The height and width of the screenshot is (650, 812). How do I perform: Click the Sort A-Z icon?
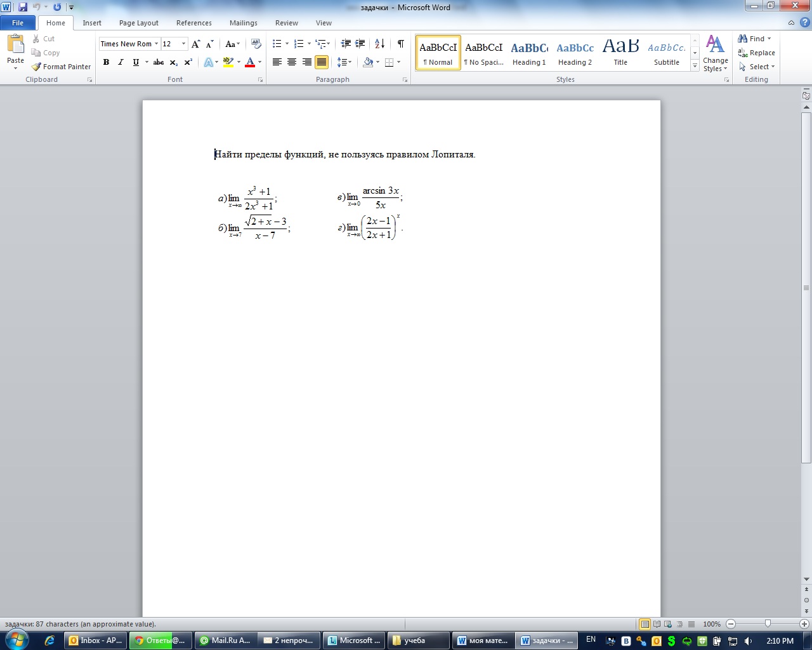point(379,44)
